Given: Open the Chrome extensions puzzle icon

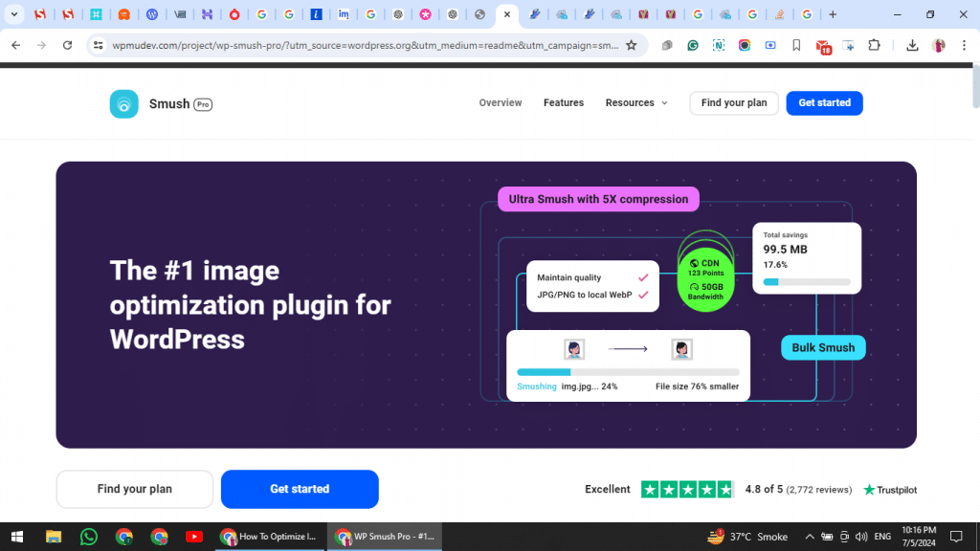Looking at the screenshot, I should 874,45.
